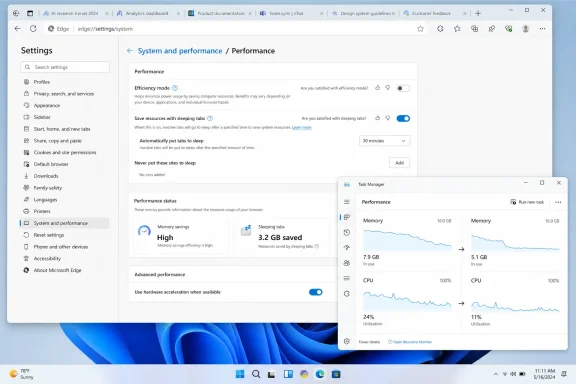The width and height of the screenshot is (576, 384).
Task: Open Edge Settings and more menu
Action: (x=543, y=29)
